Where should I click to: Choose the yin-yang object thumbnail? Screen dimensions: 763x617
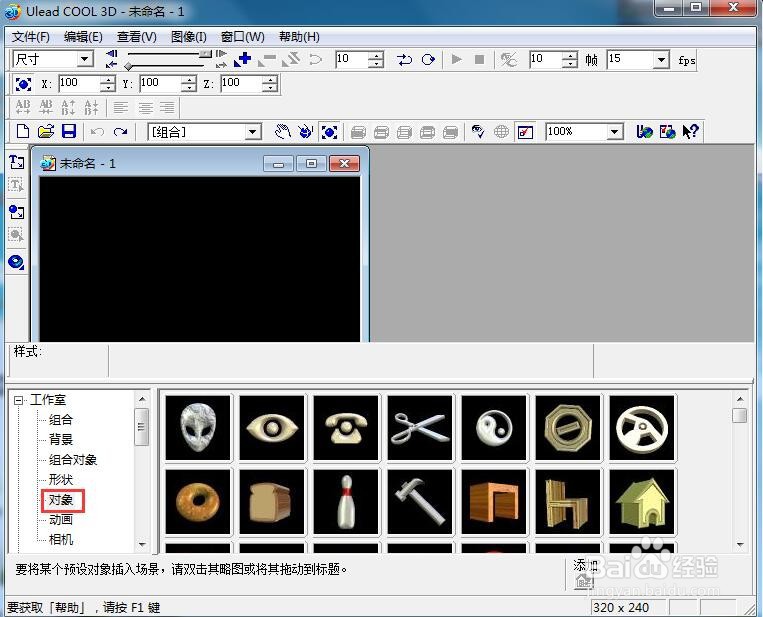coord(494,428)
